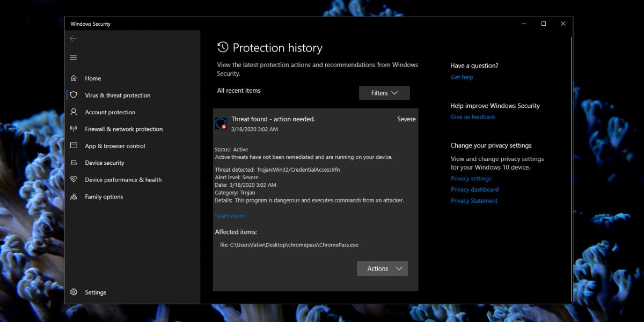Click the threat shield icon with red X

pyautogui.click(x=221, y=124)
